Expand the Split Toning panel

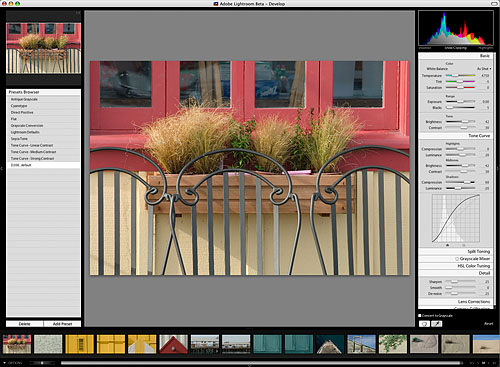click(x=455, y=251)
